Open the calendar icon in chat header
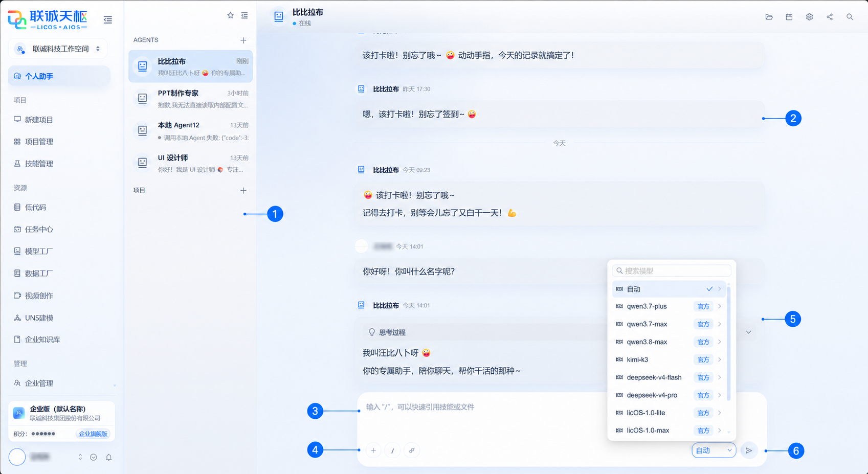The height and width of the screenshot is (474, 868). pos(789,17)
